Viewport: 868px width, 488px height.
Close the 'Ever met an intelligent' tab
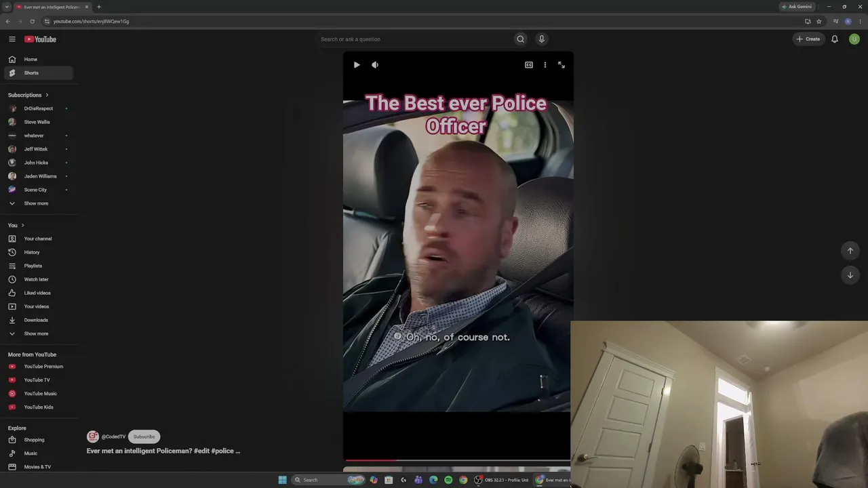(x=87, y=7)
